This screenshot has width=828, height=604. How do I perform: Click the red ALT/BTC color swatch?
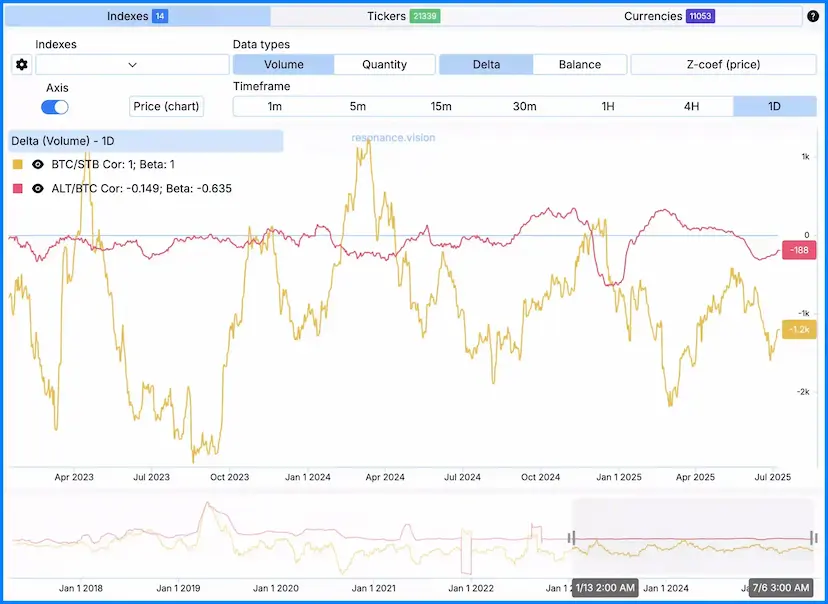[18, 188]
